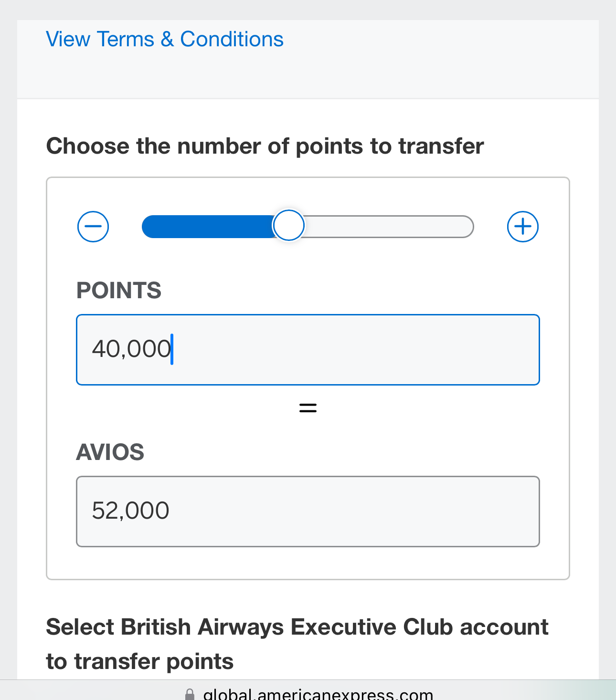Click the blue filled part of the slider
This screenshot has height=700, width=616.
point(207,226)
